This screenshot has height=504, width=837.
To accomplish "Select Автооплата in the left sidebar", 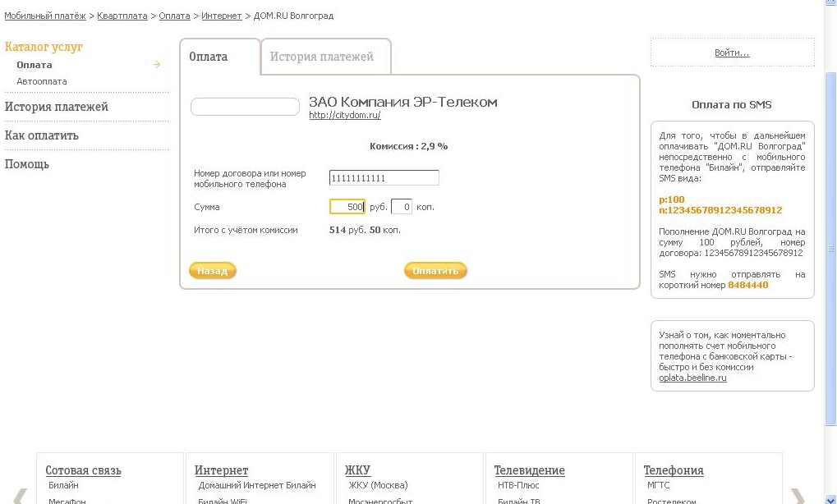I will (x=42, y=81).
